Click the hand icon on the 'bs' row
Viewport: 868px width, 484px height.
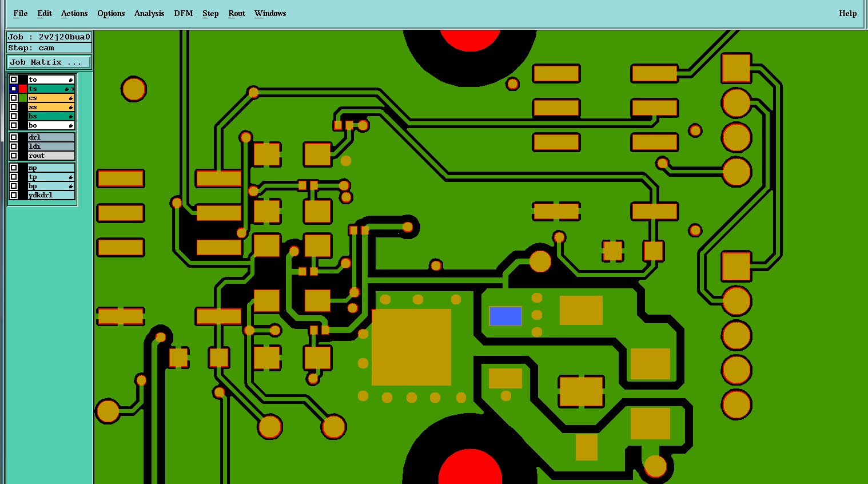point(71,117)
